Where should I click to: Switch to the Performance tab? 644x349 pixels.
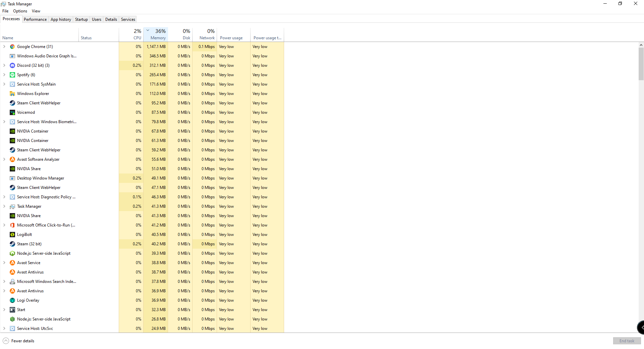35,19
